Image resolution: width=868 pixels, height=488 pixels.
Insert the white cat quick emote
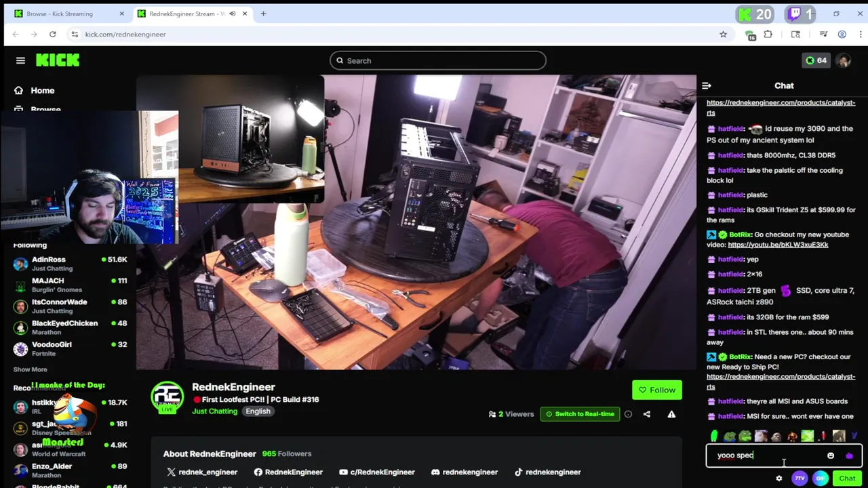(761, 436)
